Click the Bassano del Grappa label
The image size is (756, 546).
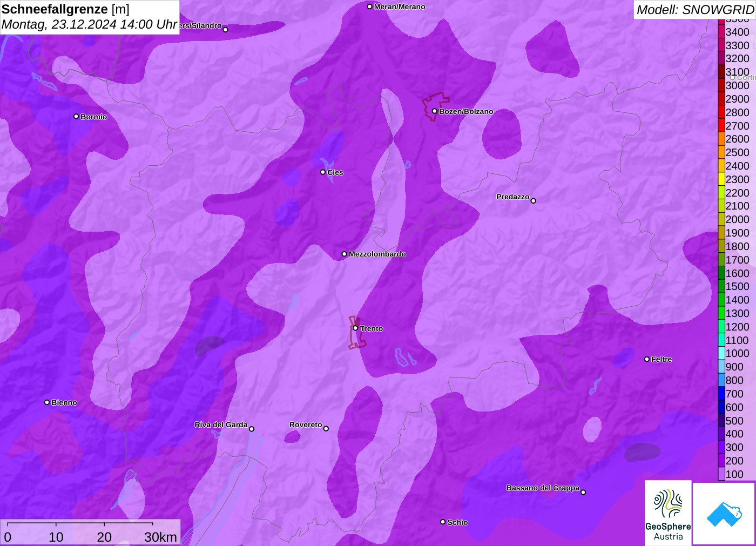point(543,488)
